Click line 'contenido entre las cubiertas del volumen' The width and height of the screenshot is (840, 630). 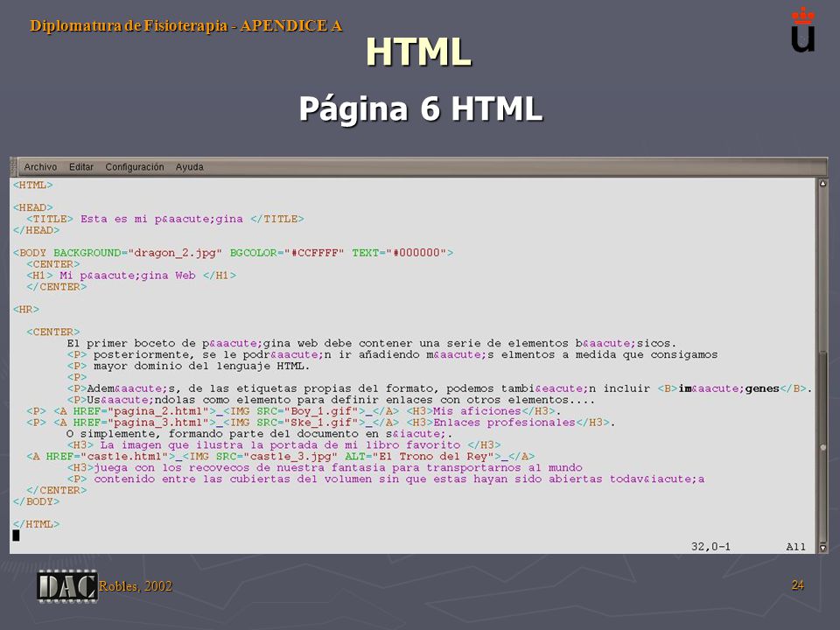click(x=386, y=479)
